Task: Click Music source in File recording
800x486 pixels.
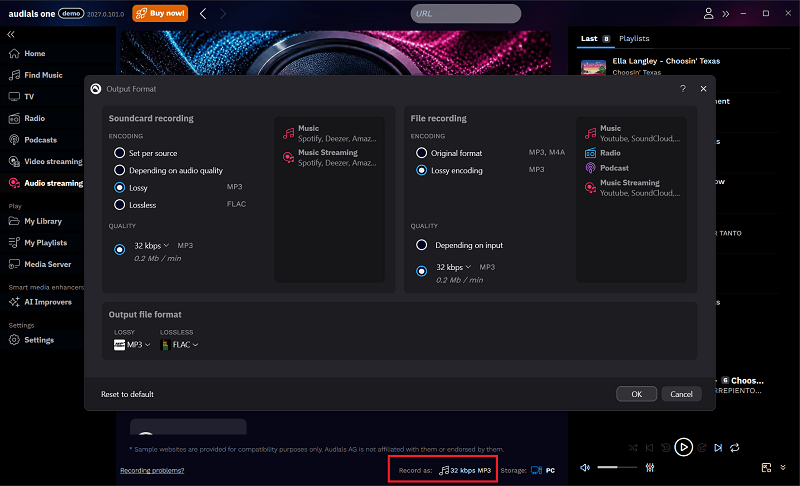Action: (632, 133)
